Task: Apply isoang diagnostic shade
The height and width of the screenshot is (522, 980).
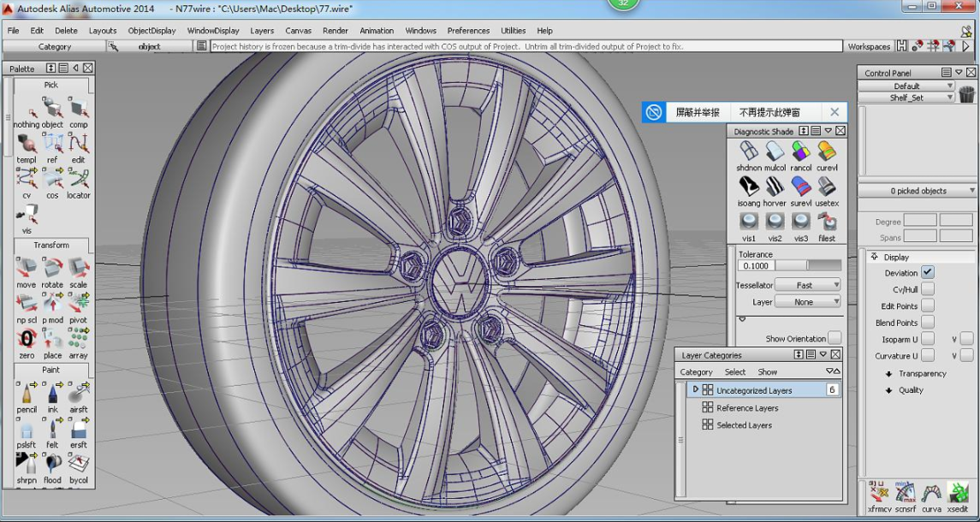Action: (x=749, y=192)
